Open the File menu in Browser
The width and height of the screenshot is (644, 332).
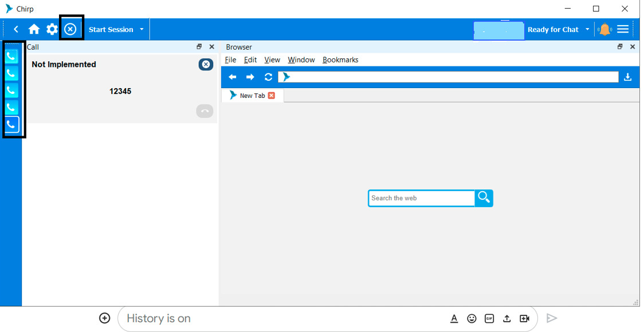pos(230,60)
